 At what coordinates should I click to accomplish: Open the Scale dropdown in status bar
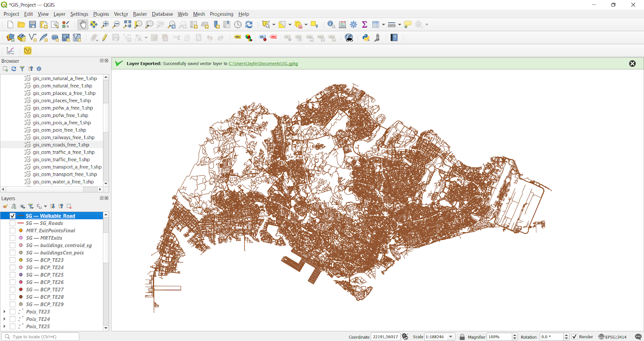[451, 337]
